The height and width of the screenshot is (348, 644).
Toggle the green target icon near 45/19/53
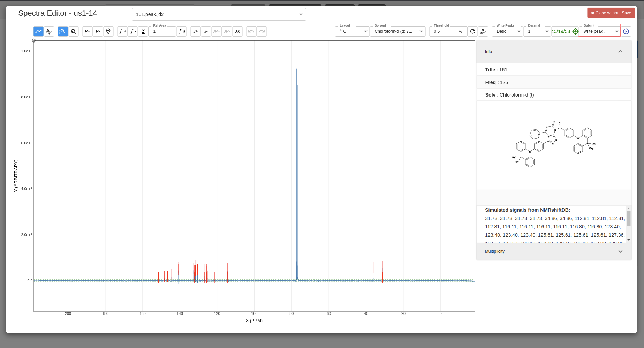[x=576, y=31]
